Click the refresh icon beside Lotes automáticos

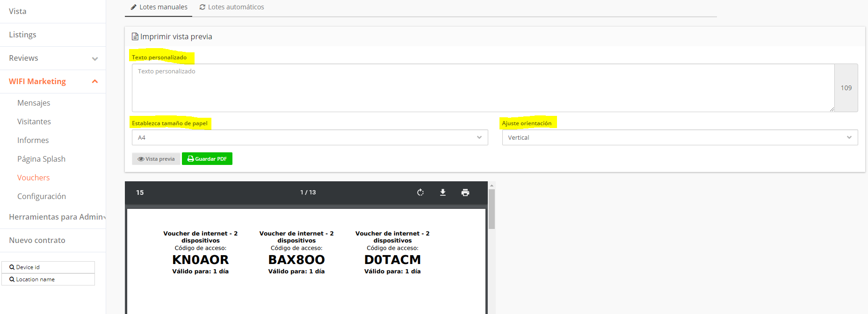click(203, 7)
